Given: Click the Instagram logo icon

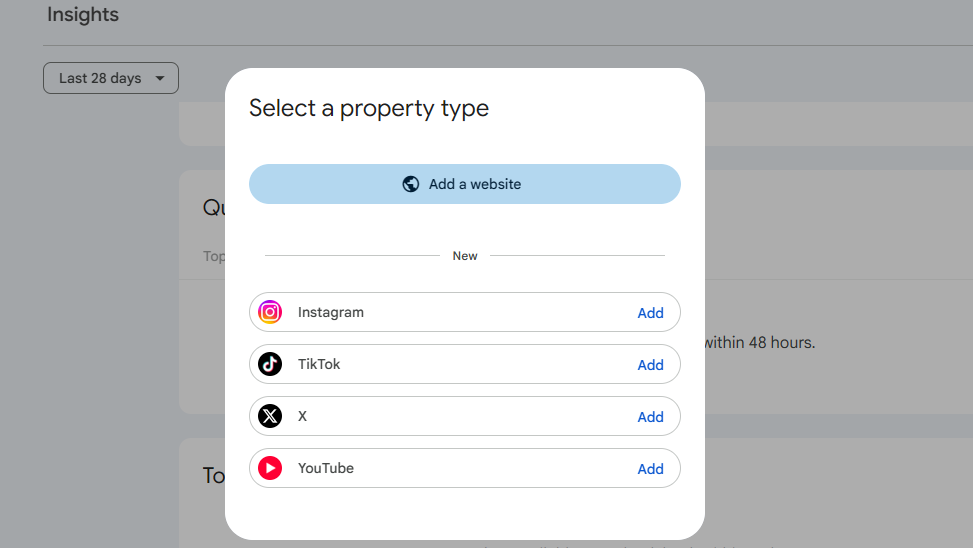Looking at the screenshot, I should (270, 312).
